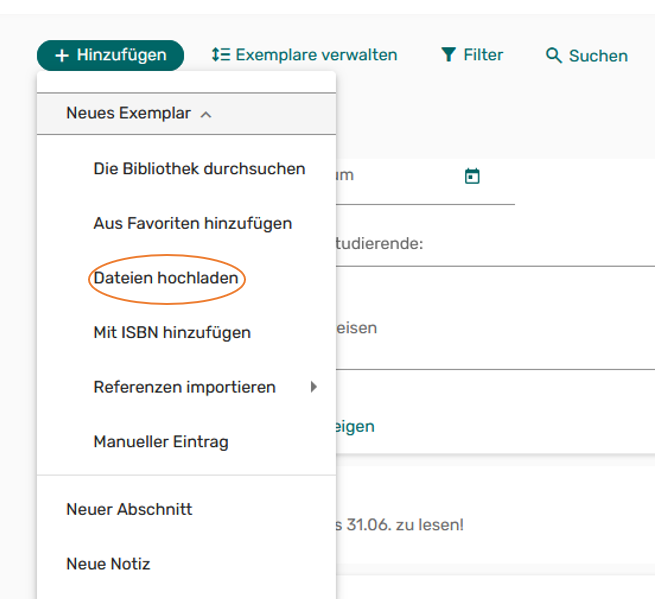The width and height of the screenshot is (655, 599).
Task: Choose Mit ISBN hinzufügen
Action: click(172, 333)
